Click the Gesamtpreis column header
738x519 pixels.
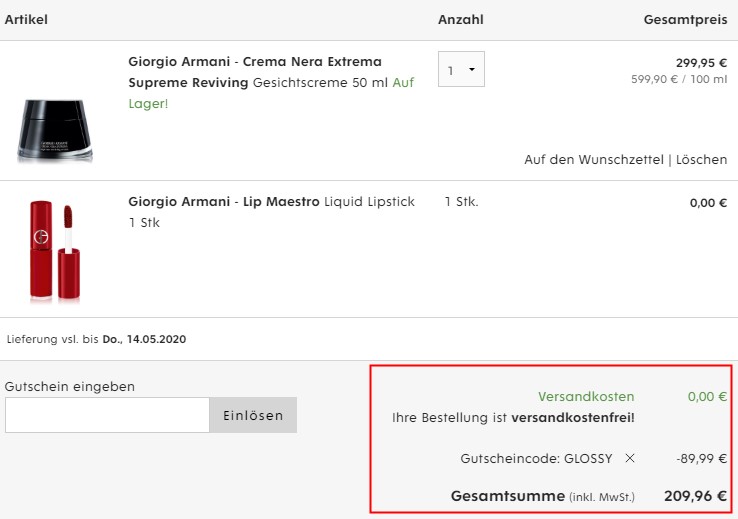[685, 20]
